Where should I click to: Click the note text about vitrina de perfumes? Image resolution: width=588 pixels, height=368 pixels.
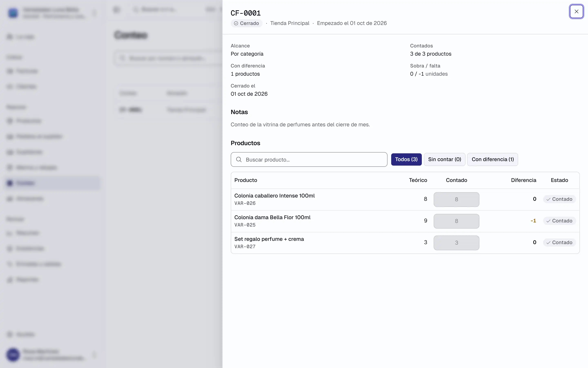[300, 125]
